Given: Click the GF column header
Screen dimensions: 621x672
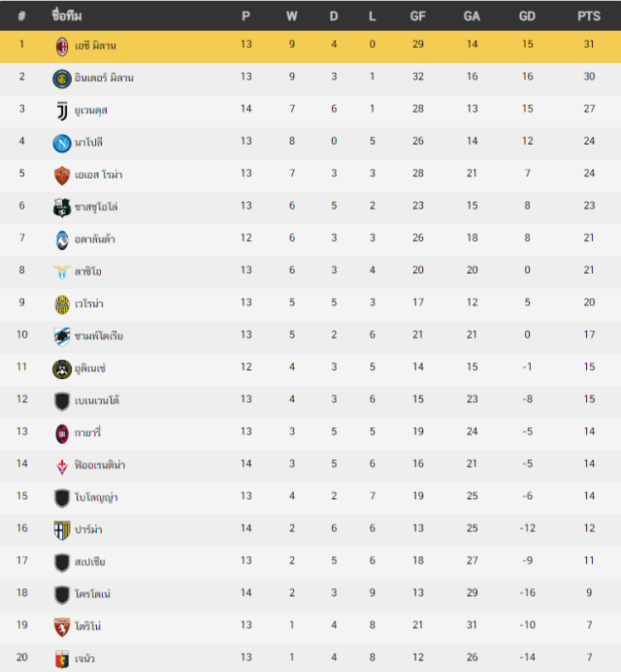Looking at the screenshot, I should (417, 16).
